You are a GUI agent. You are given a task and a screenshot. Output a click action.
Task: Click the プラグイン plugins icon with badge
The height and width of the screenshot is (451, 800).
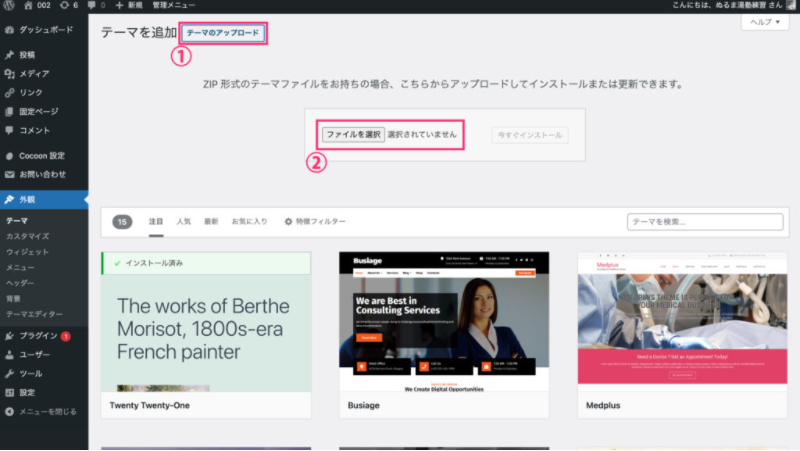9,335
